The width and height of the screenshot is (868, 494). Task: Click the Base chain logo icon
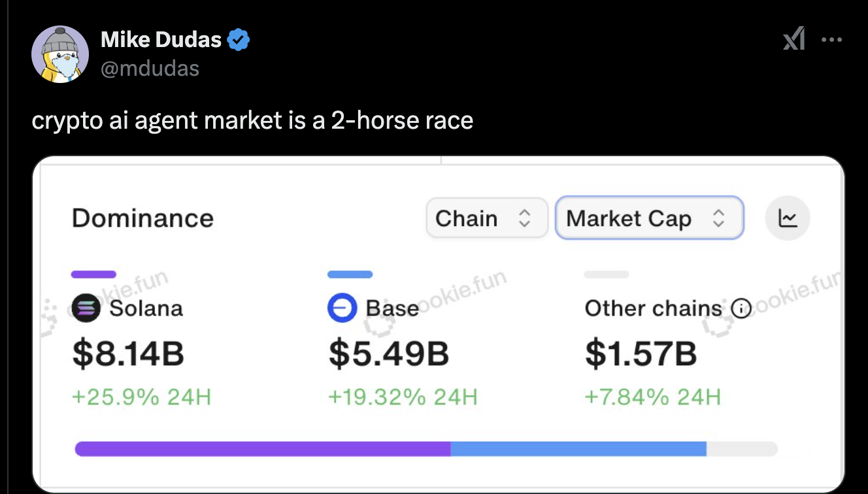(x=342, y=308)
